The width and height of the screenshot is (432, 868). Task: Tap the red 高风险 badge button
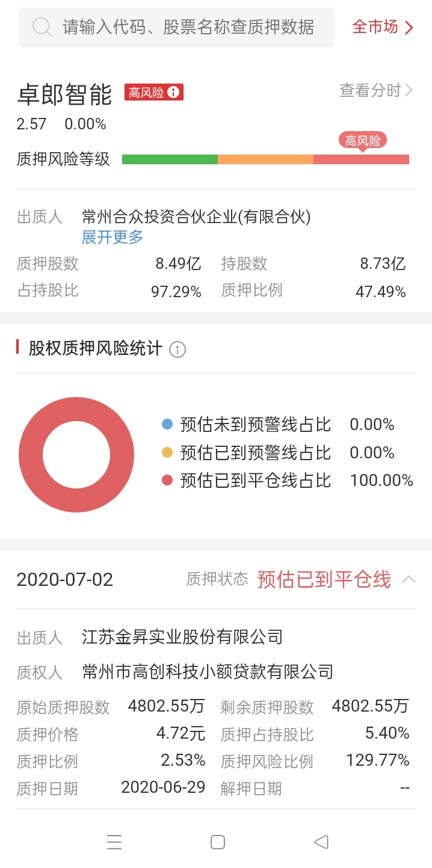(153, 92)
